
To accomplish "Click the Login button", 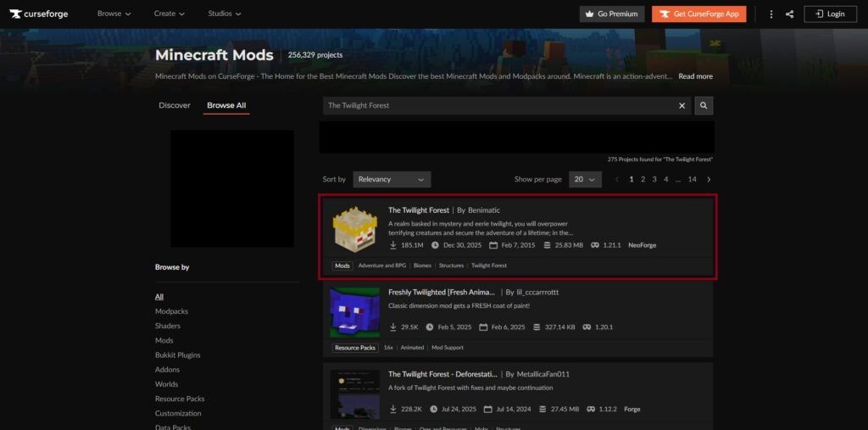I will (x=830, y=14).
